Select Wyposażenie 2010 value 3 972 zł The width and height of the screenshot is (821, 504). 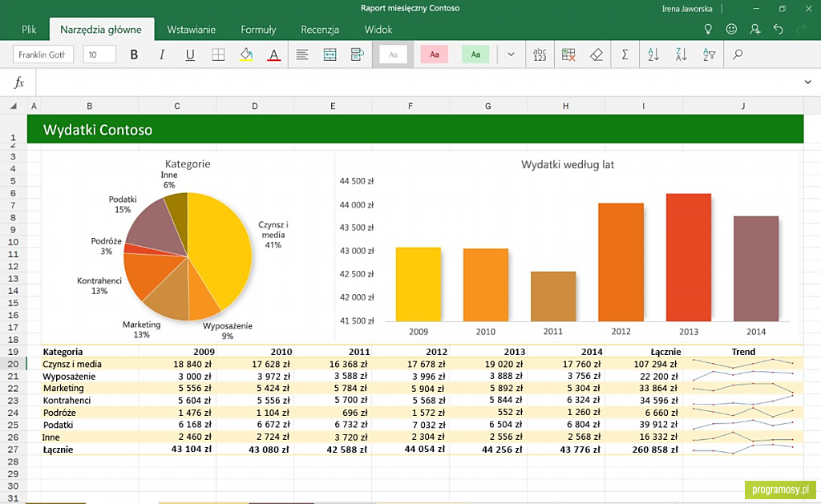255,376
